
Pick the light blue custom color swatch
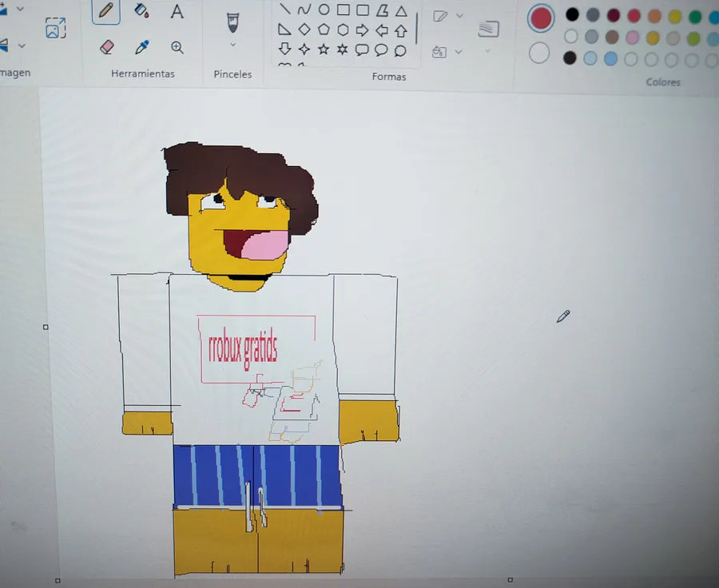pyautogui.click(x=590, y=58)
